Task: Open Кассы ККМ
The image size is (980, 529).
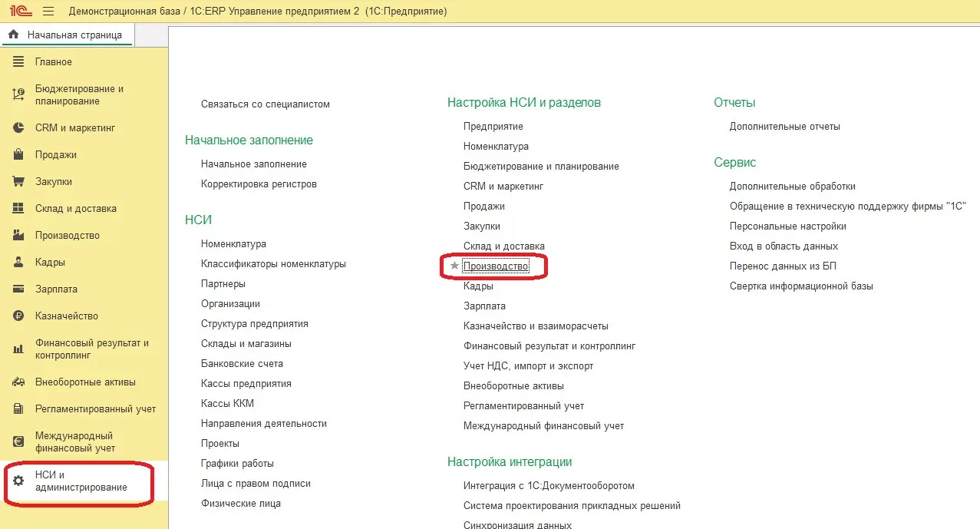Action: [227, 403]
